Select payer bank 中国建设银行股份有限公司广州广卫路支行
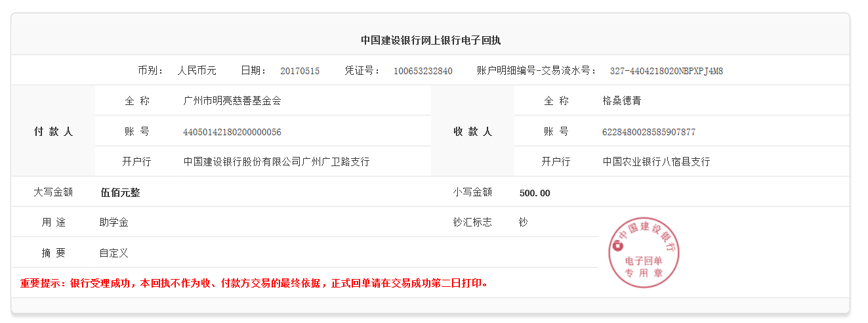 pos(277,161)
